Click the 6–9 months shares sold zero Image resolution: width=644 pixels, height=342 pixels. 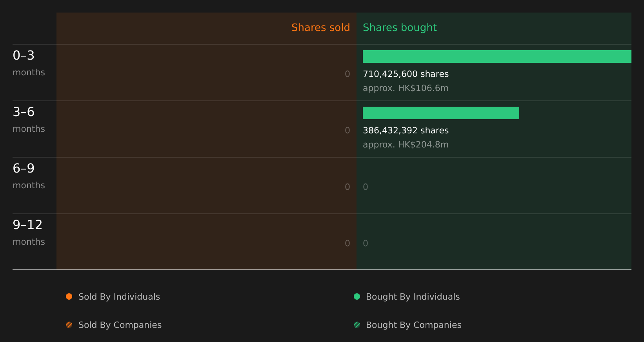347,187
